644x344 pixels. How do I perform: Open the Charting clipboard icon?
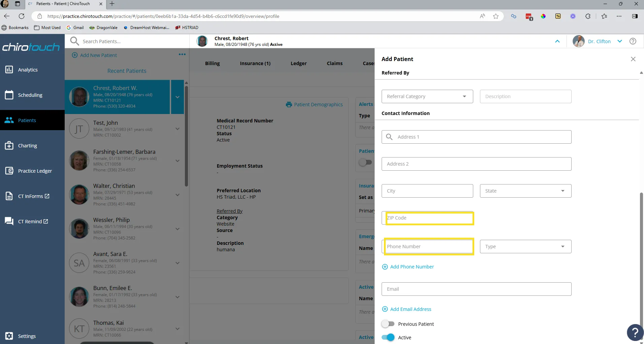(9, 146)
